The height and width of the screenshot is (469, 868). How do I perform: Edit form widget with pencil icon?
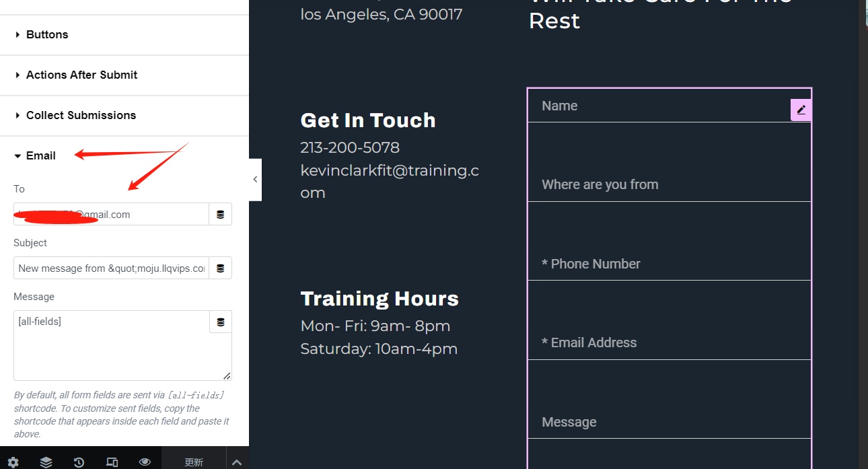pyautogui.click(x=801, y=110)
